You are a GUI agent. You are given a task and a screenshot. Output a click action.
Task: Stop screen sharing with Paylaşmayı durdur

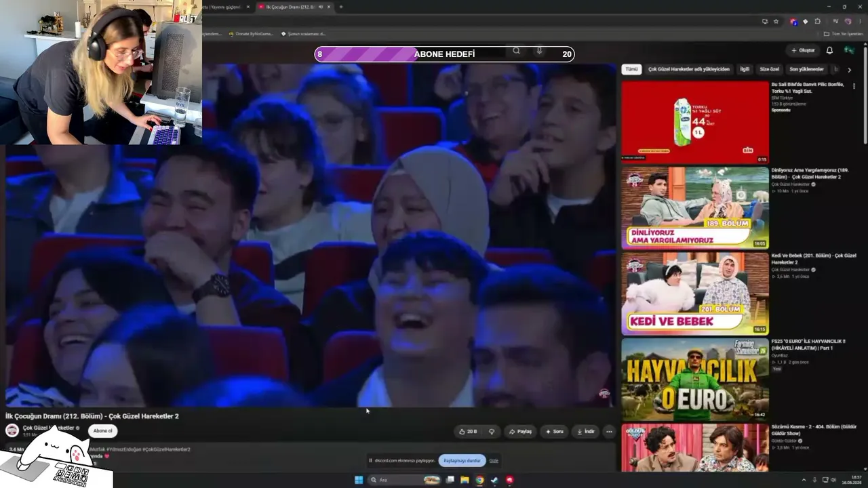click(x=462, y=460)
